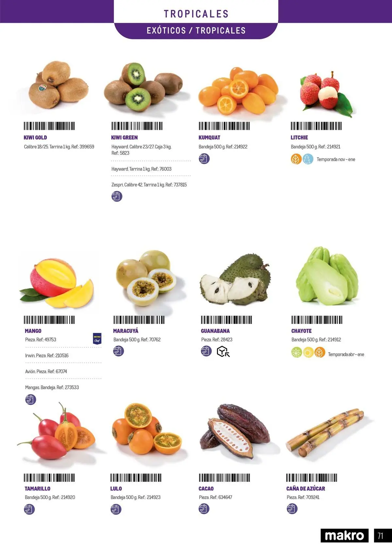Click the calendar icon under Cacao
The image size is (392, 549).
pyautogui.click(x=204, y=509)
